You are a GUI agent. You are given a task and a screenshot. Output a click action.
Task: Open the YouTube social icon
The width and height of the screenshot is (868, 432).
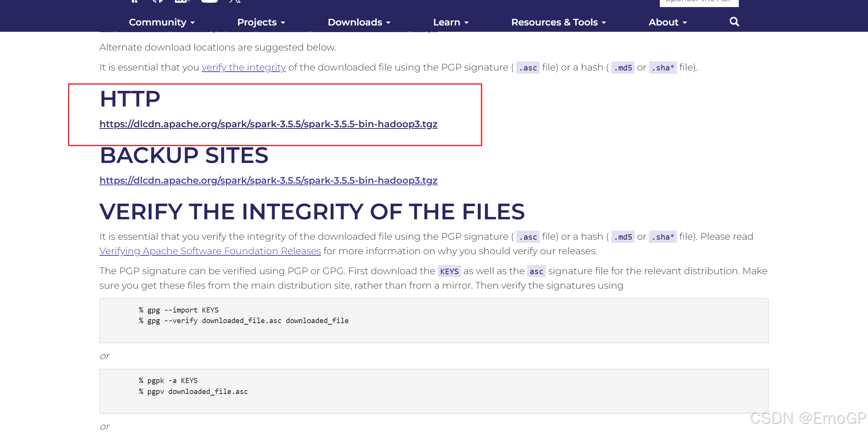(x=209, y=1)
